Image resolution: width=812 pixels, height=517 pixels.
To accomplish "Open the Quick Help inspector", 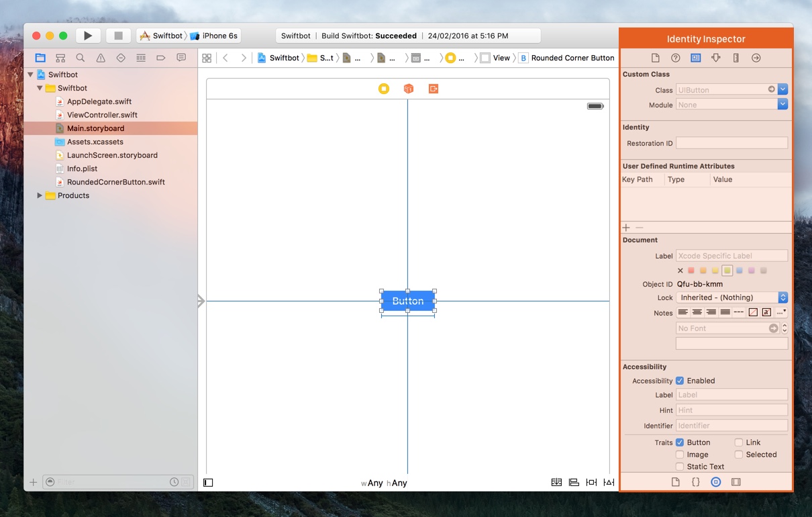I will 676,58.
